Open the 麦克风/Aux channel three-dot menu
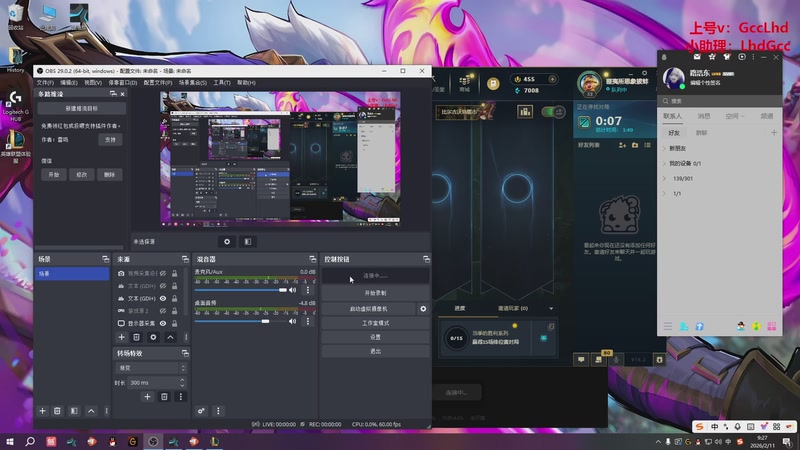Image resolution: width=800 pixels, height=450 pixels. [308, 290]
